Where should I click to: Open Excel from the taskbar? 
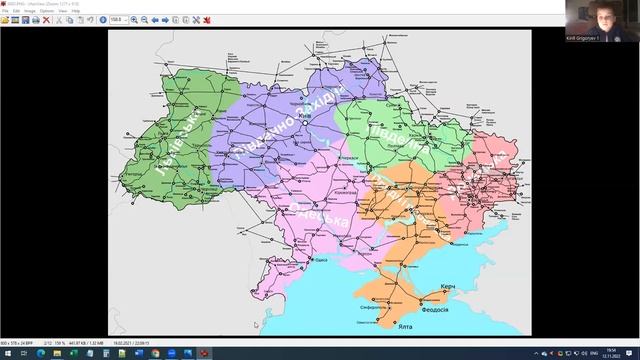pos(73,353)
